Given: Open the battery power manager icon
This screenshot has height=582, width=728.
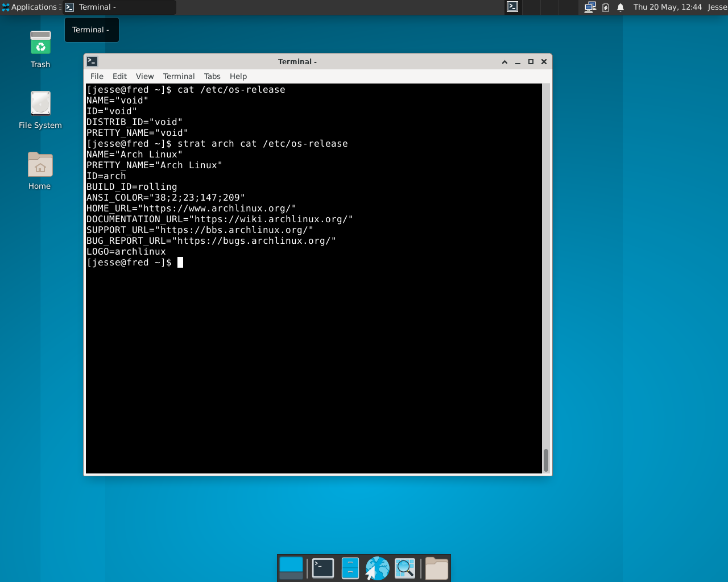Looking at the screenshot, I should click(x=606, y=7).
